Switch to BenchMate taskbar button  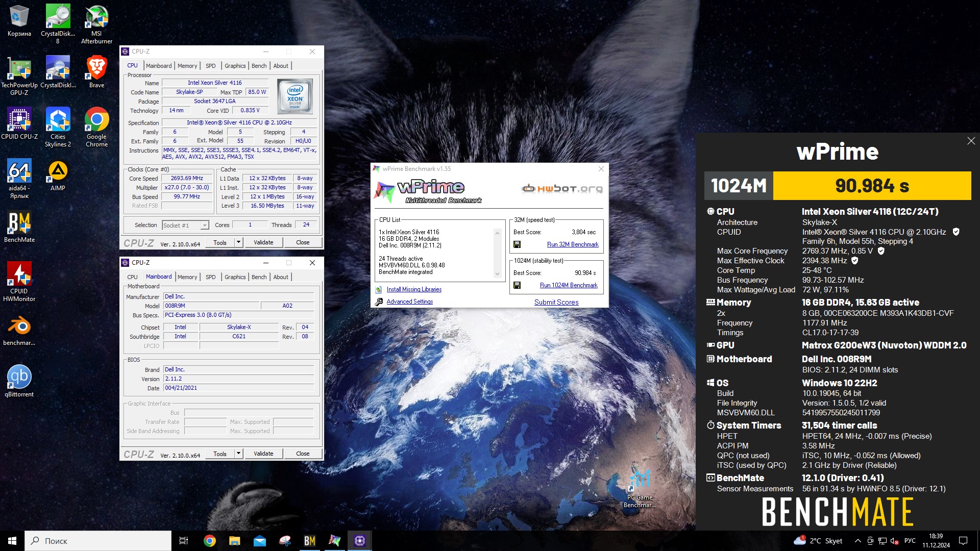[x=309, y=541]
